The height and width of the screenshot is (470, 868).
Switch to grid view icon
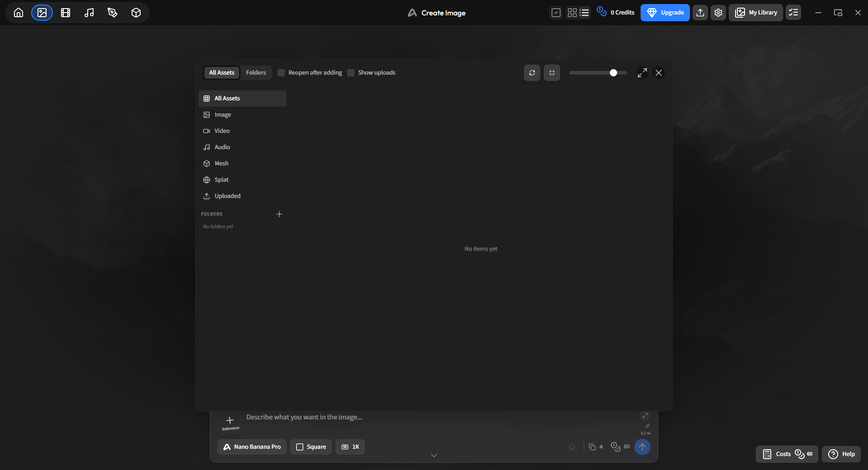pos(572,13)
